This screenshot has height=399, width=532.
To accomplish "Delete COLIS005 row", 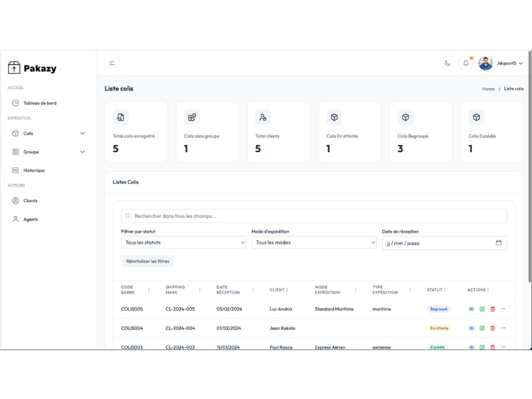I will [x=493, y=309].
